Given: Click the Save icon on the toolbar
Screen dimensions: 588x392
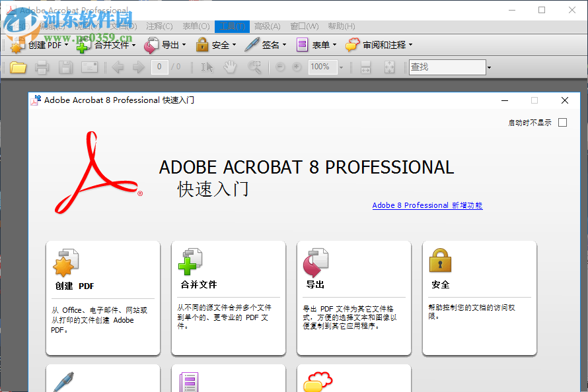Looking at the screenshot, I should pos(65,67).
